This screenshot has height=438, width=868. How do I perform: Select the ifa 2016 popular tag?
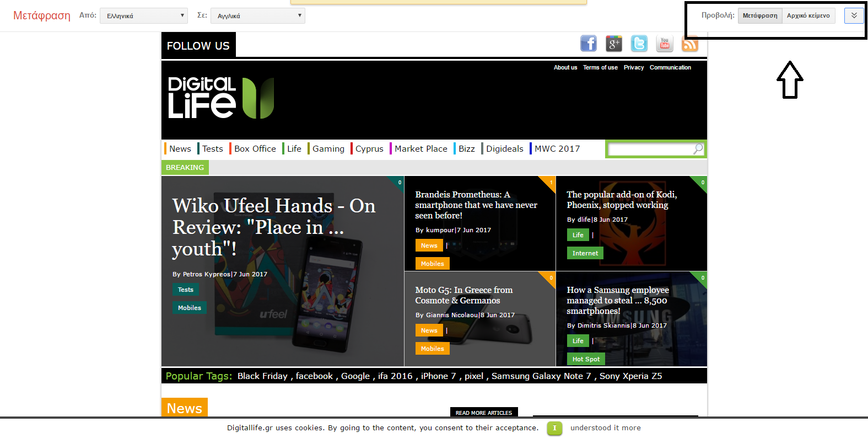(395, 376)
